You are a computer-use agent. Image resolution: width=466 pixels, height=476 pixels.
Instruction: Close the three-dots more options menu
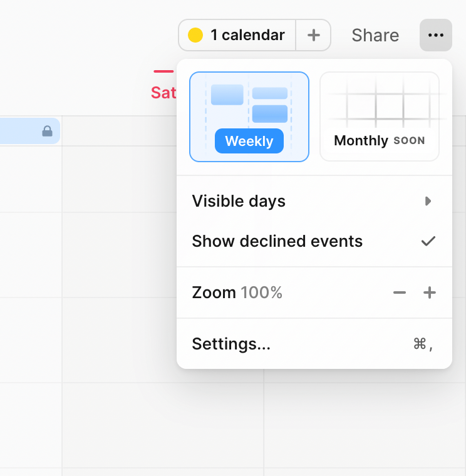[435, 35]
